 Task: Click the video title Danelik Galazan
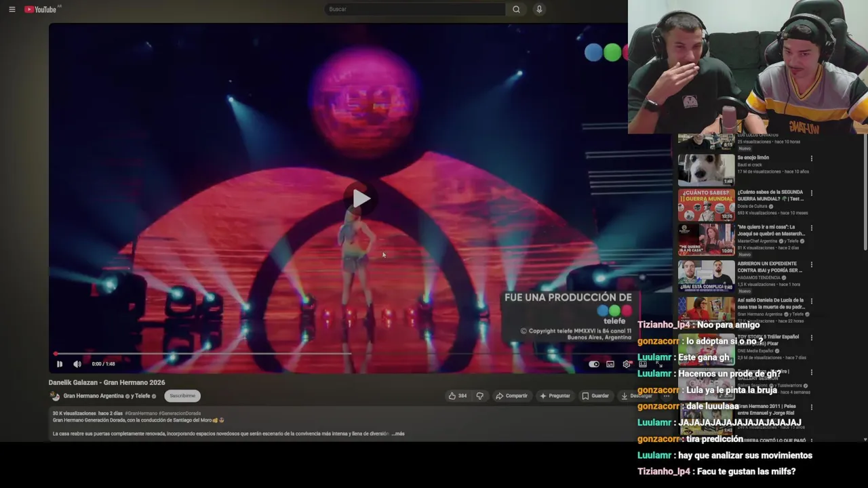point(106,382)
